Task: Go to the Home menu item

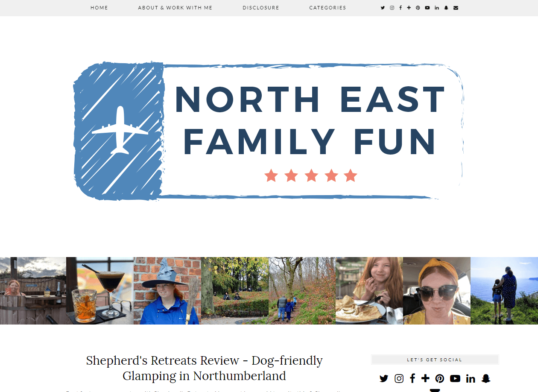Action: [99, 8]
